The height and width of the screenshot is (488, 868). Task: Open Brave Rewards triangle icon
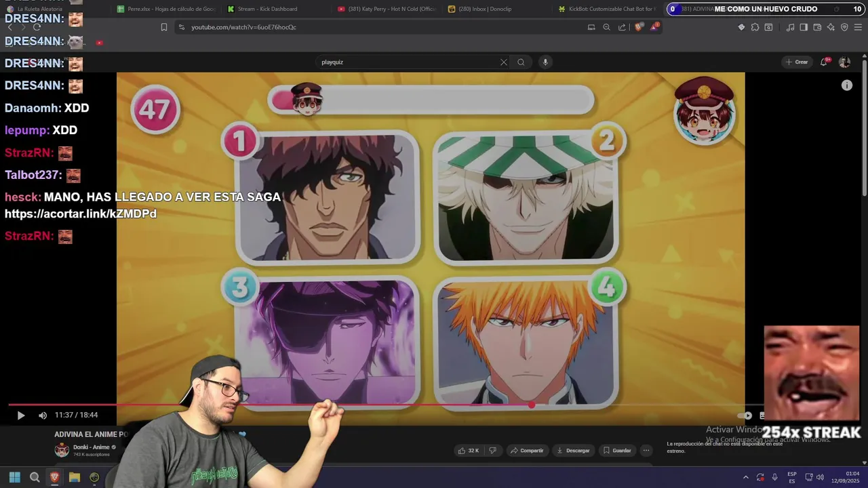[x=654, y=27]
